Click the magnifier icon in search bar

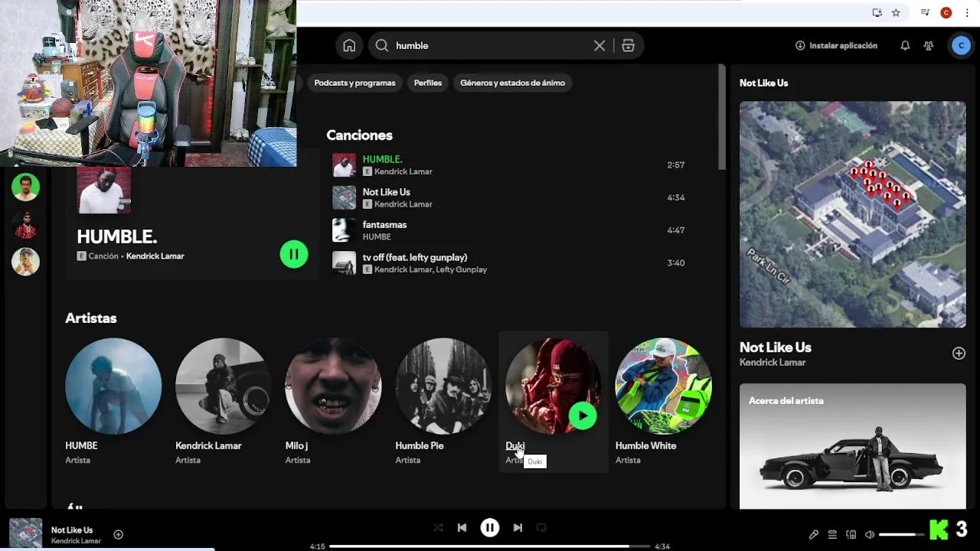(x=381, y=46)
